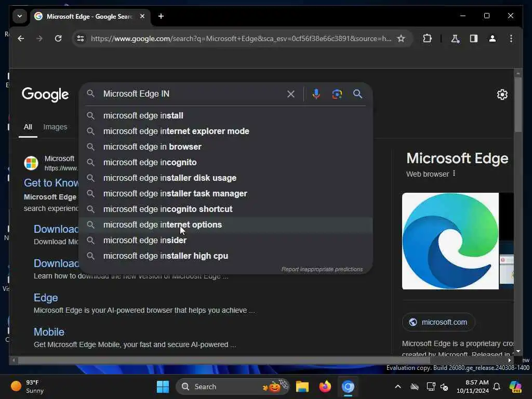Screen dimensions: 532x399
Task: Click the page's vertical scrollbar thumb
Action: click(x=518, y=104)
